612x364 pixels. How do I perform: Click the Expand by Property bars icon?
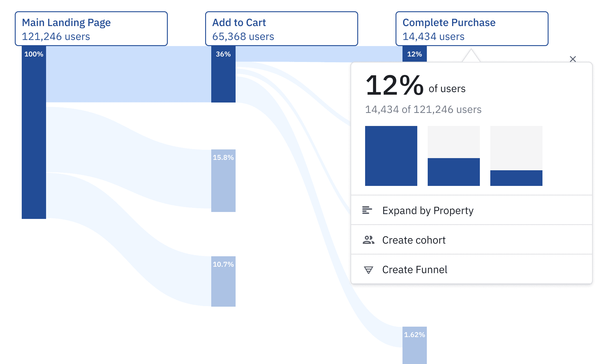pyautogui.click(x=367, y=210)
